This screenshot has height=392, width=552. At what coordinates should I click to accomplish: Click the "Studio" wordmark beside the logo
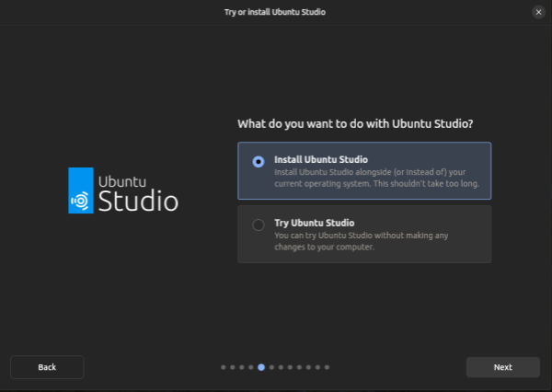coord(138,201)
